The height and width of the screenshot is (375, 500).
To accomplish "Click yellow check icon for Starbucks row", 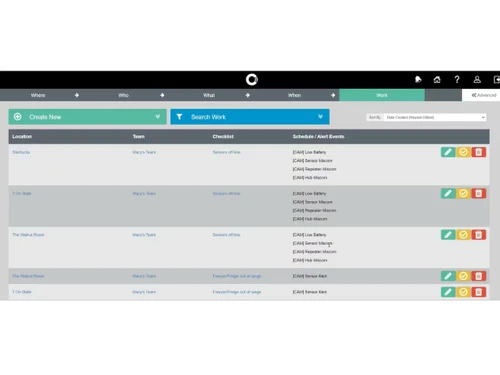I will tap(463, 152).
